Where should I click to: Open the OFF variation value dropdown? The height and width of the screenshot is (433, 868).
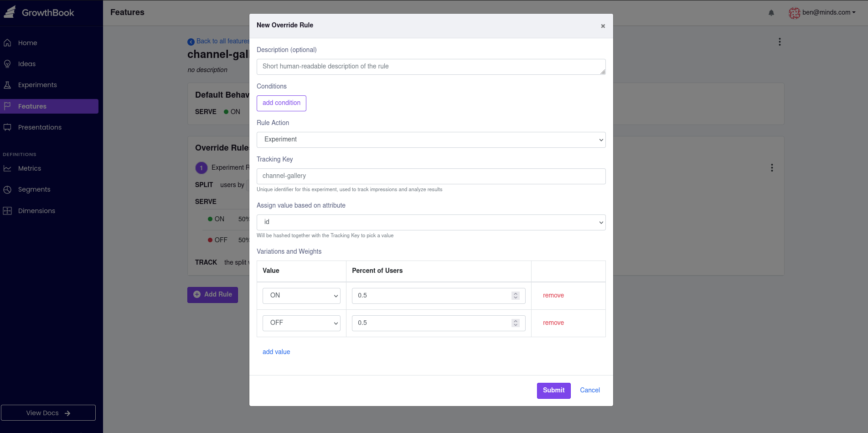tap(301, 323)
